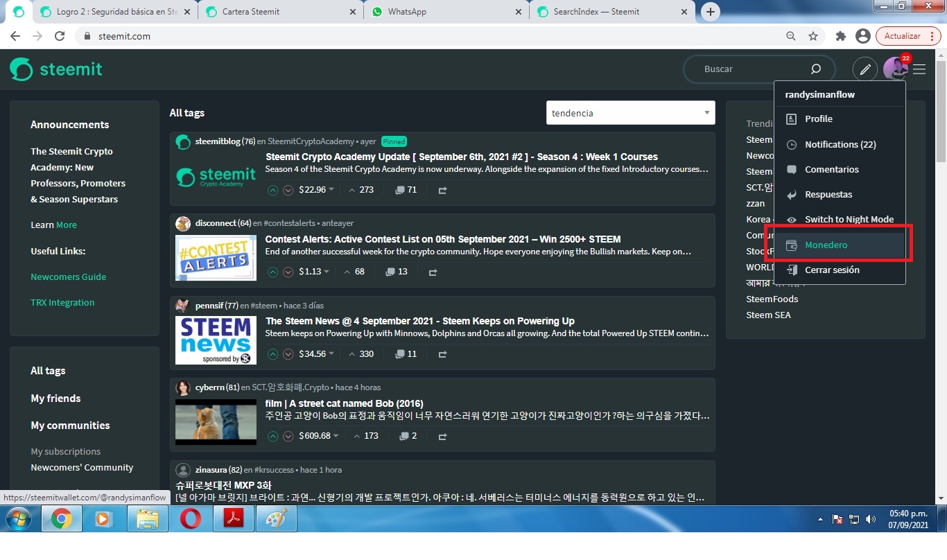Viewport: 947px width, 560px height.
Task: Show voters list for 173 votes
Action: coord(365,436)
